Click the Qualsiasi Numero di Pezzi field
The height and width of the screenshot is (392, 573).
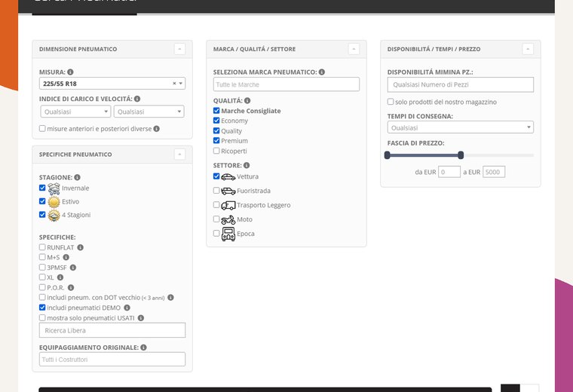pyautogui.click(x=461, y=84)
